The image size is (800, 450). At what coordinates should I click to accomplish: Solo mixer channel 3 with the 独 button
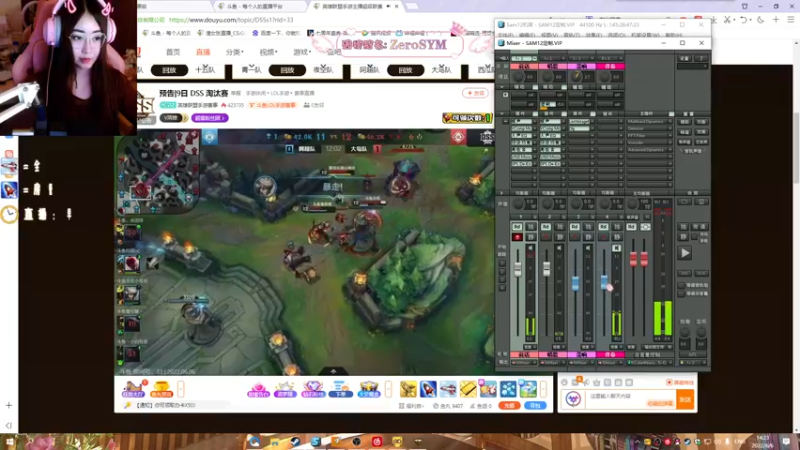coord(588,227)
